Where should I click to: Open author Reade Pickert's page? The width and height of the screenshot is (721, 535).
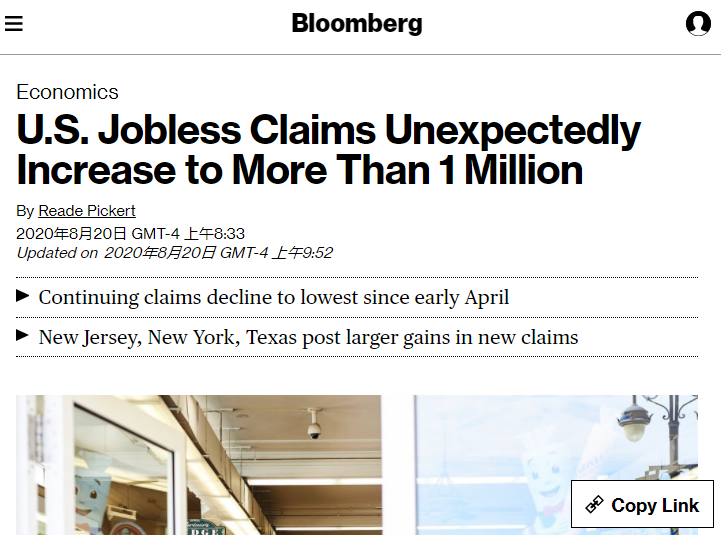tap(87, 211)
